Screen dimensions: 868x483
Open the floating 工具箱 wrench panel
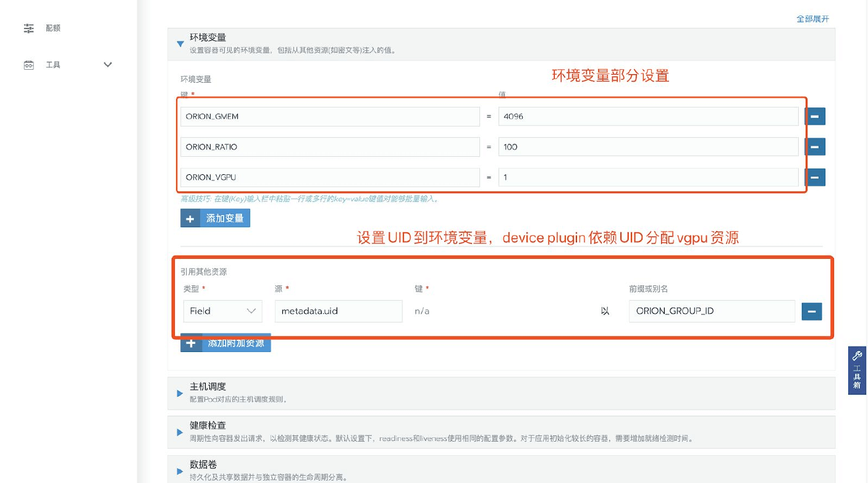click(x=857, y=370)
